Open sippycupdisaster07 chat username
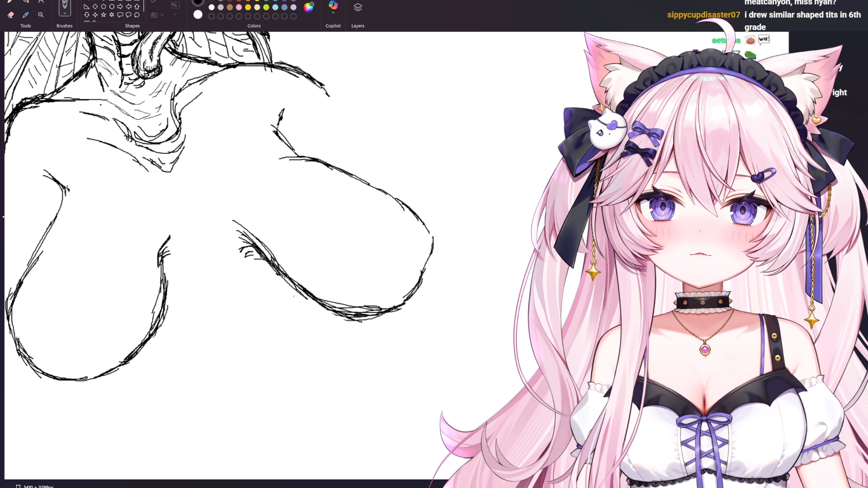 pyautogui.click(x=703, y=15)
